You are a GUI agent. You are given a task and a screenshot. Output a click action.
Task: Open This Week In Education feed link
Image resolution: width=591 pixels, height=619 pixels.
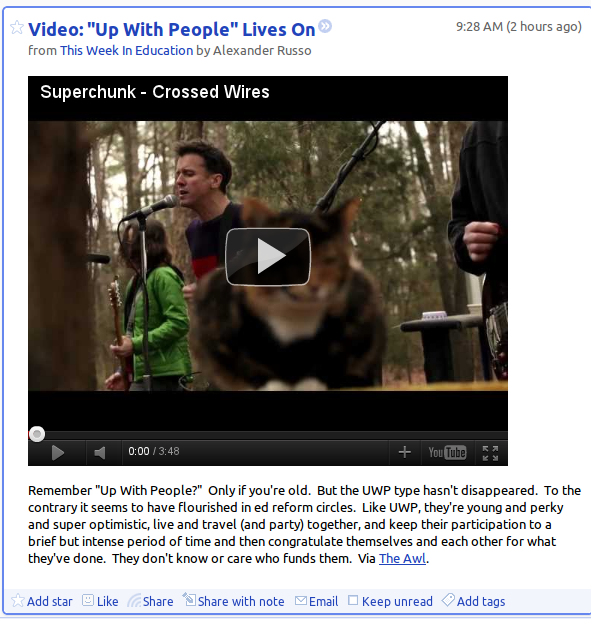(x=126, y=51)
